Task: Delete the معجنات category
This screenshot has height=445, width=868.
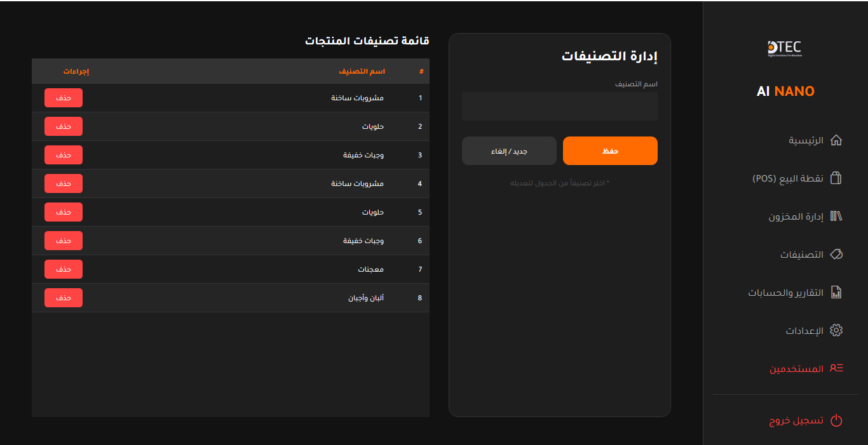Action: click(x=63, y=269)
